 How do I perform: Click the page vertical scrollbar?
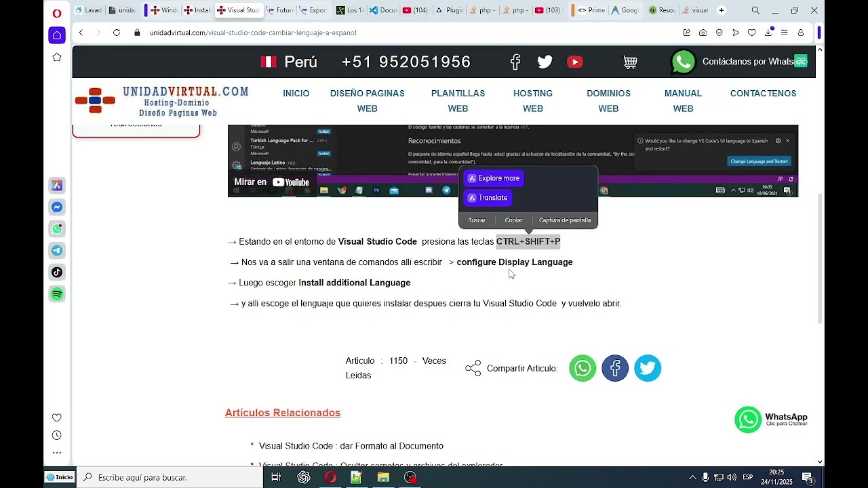click(x=820, y=258)
